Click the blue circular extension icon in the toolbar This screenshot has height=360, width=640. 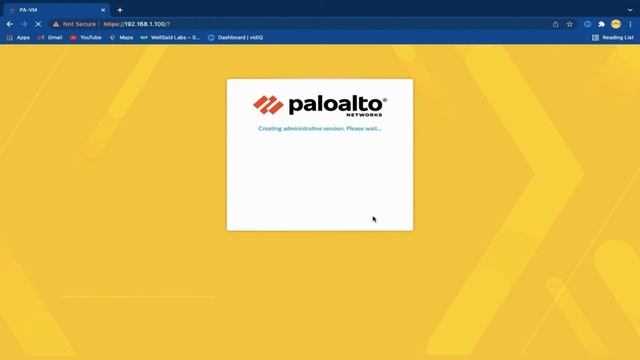coord(587,24)
